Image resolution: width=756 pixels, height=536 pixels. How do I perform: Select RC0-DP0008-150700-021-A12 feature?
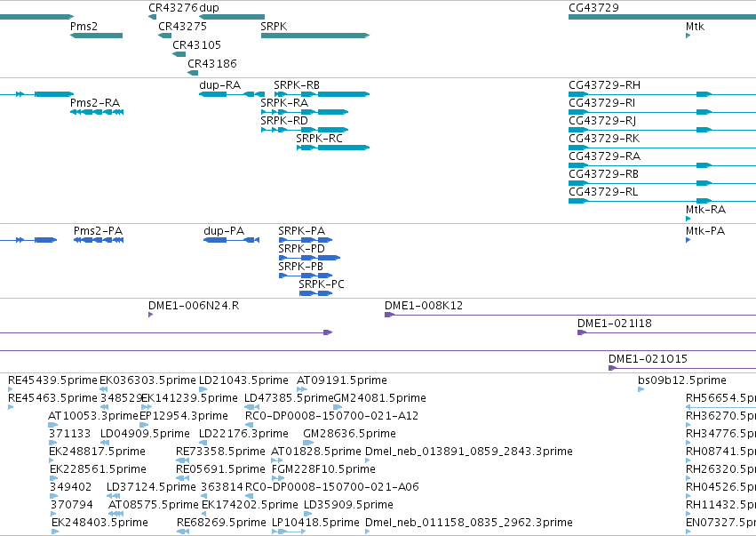coord(250,425)
